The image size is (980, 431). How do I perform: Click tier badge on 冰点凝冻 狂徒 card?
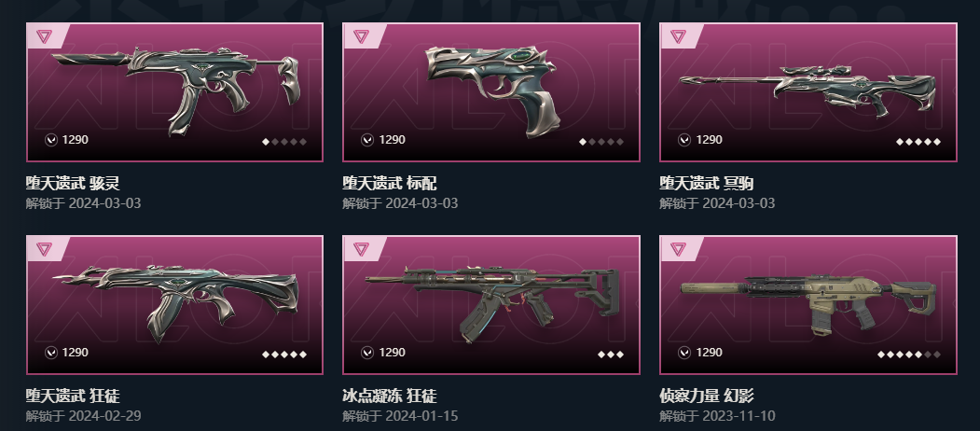tap(359, 248)
